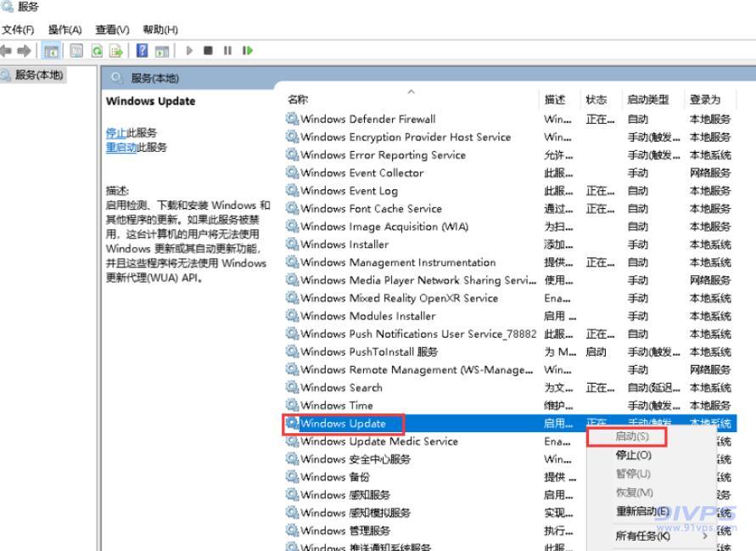Open the 帮助(H) menu

coord(160,30)
